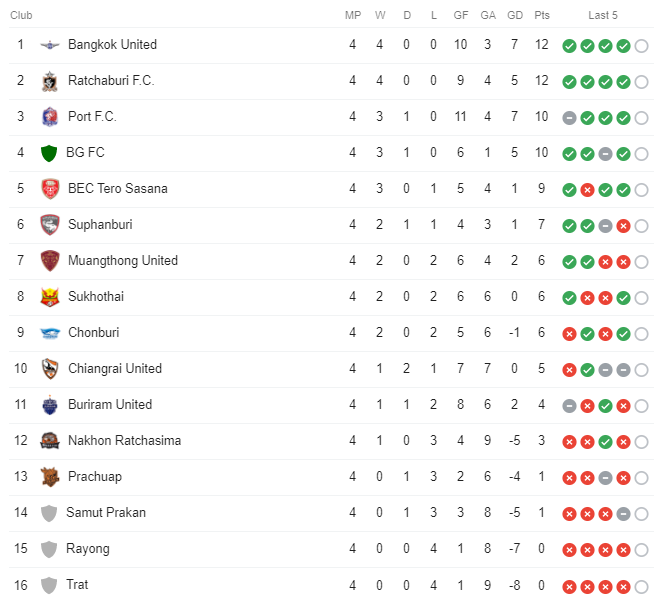Click the Buriram United club badge
The height and width of the screenshot is (603, 654).
49,405
